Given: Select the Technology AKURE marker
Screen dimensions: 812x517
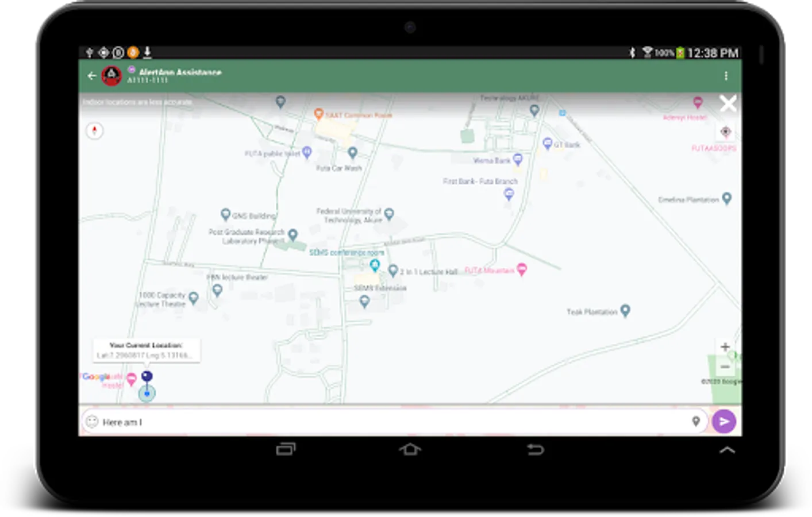Looking at the screenshot, I should point(534,110).
